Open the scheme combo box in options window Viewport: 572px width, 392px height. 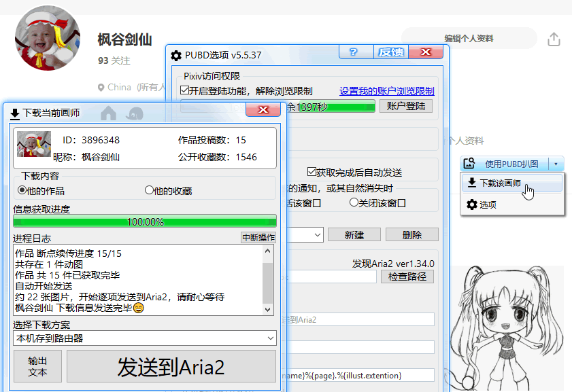pos(305,235)
